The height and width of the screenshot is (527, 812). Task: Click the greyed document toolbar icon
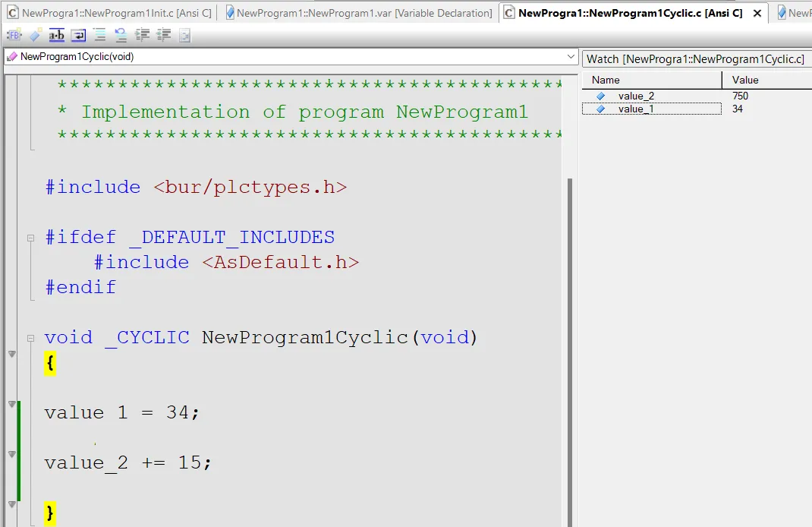point(184,35)
